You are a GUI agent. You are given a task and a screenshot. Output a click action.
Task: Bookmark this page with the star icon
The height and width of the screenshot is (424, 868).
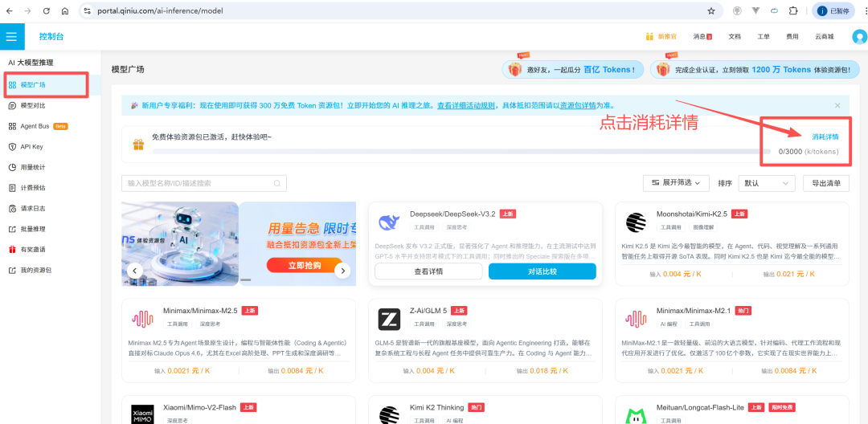click(x=710, y=11)
